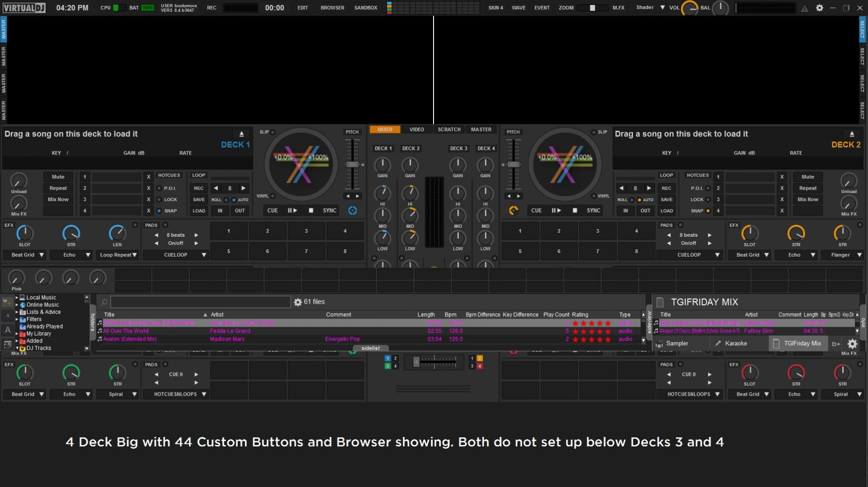Image resolution: width=868 pixels, height=487 pixels.
Task: Stop playback on Deck 1
Action: point(311,211)
